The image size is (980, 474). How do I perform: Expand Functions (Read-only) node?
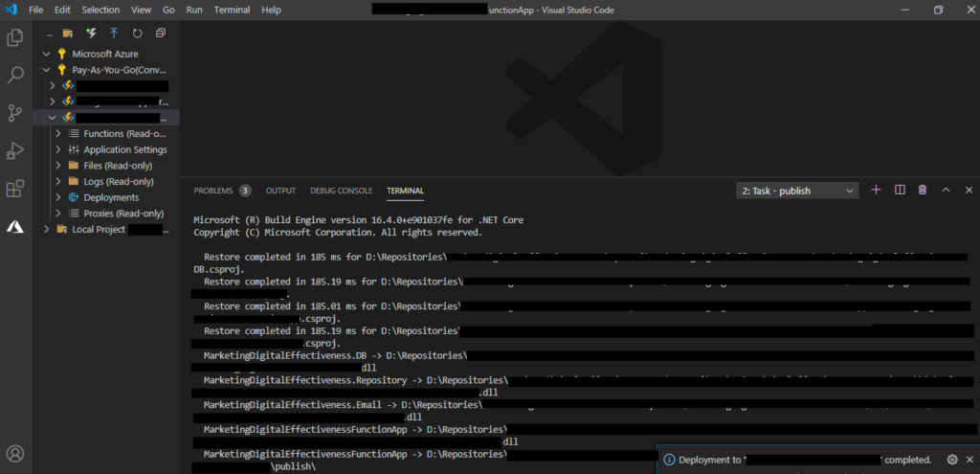coord(58,133)
